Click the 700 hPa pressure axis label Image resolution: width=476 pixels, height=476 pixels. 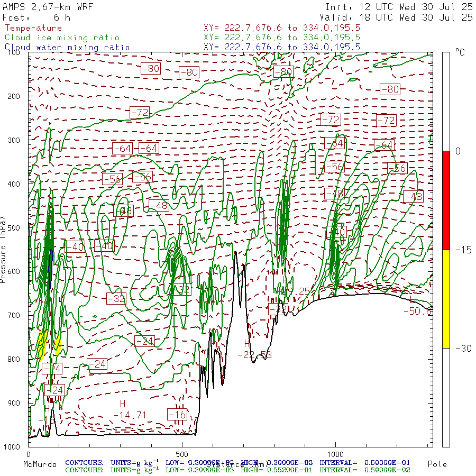(x=13, y=315)
